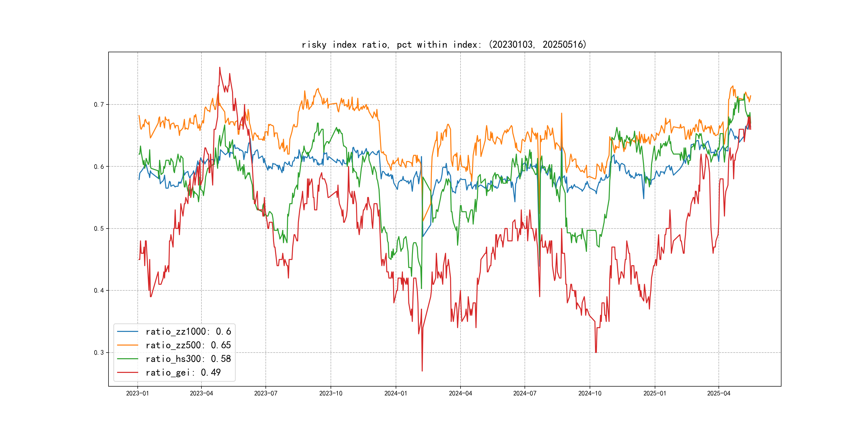The width and height of the screenshot is (868, 434).
Task: Click the red ratio_gei legend line
Action: coord(127,372)
